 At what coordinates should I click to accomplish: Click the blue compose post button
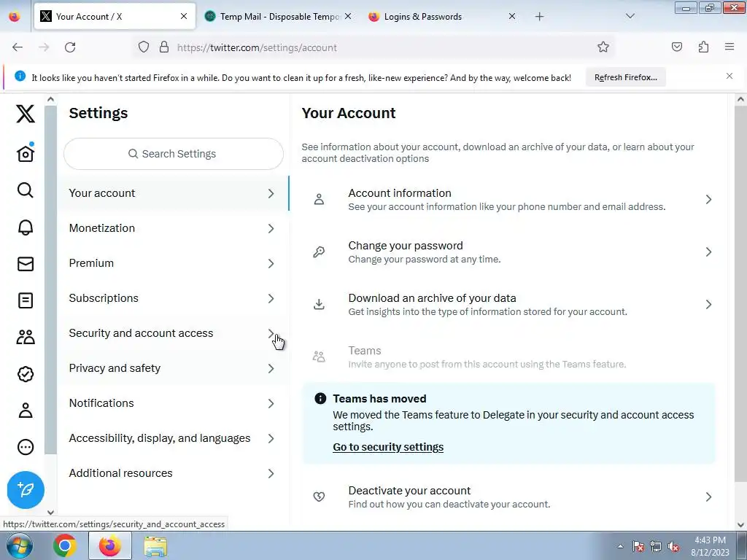pyautogui.click(x=26, y=489)
